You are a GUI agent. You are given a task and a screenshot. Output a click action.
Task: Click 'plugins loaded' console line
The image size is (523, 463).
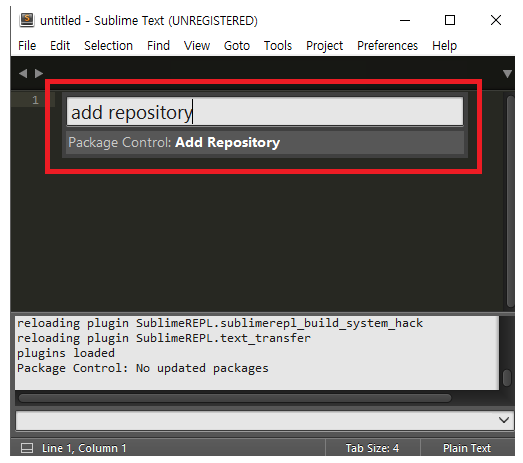66,353
